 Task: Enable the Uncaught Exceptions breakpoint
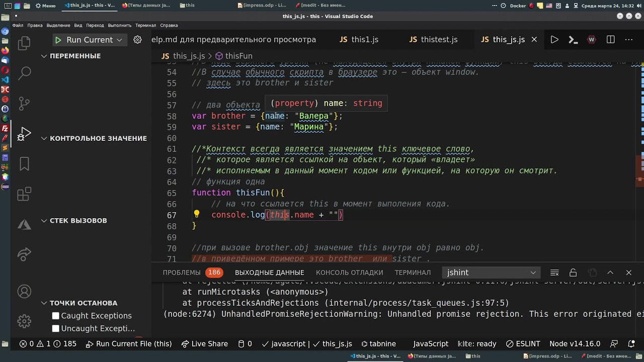tap(56, 328)
